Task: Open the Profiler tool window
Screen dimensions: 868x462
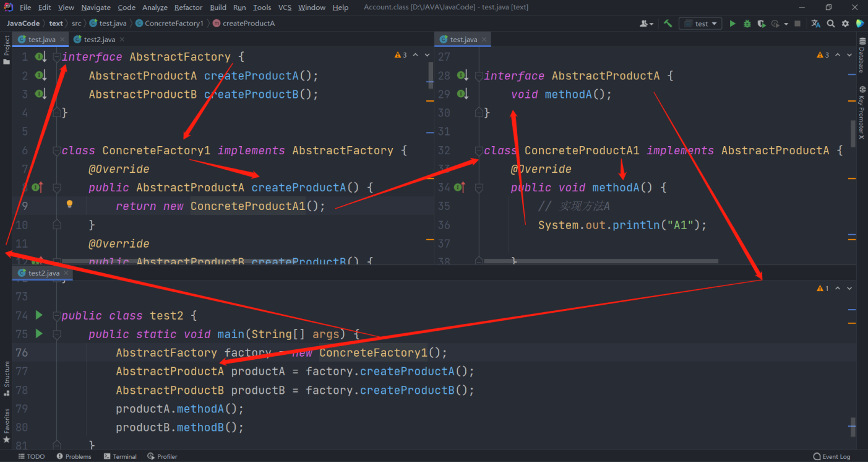Action: [x=163, y=456]
